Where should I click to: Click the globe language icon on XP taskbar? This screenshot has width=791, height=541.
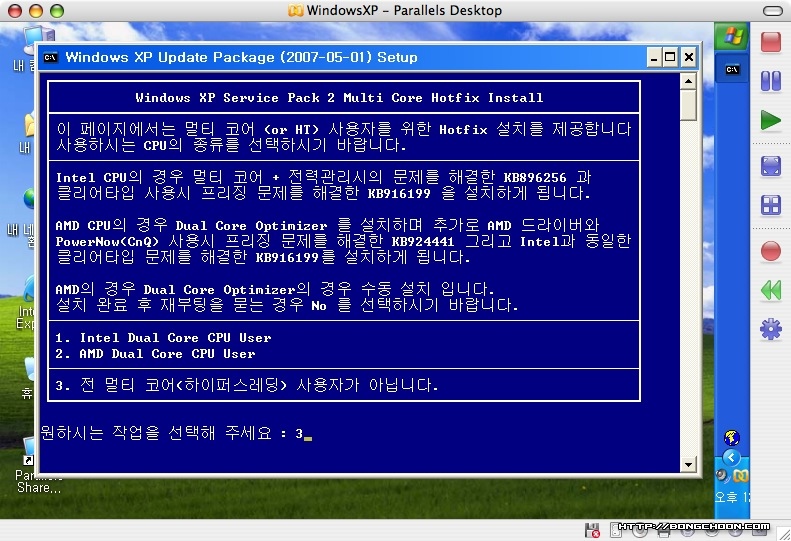pyautogui.click(x=731, y=438)
